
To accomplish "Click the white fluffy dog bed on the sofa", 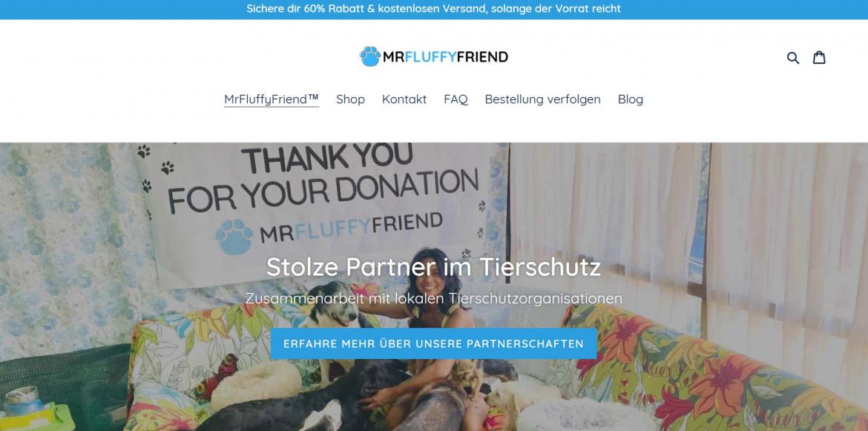I will click(x=256, y=384).
